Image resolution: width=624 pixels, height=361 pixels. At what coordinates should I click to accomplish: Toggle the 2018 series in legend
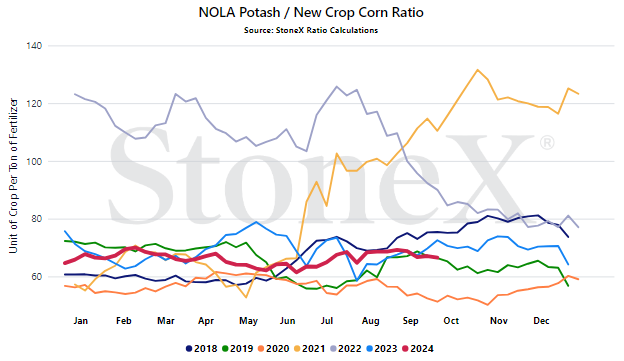[202, 349]
